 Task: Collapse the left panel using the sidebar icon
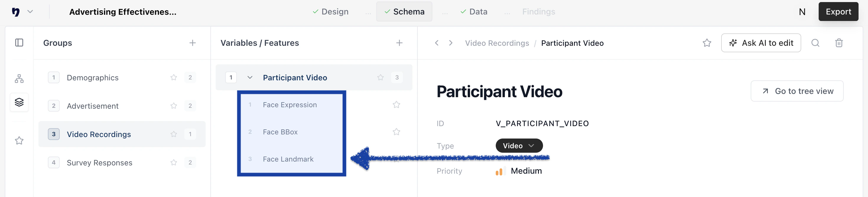tap(19, 43)
